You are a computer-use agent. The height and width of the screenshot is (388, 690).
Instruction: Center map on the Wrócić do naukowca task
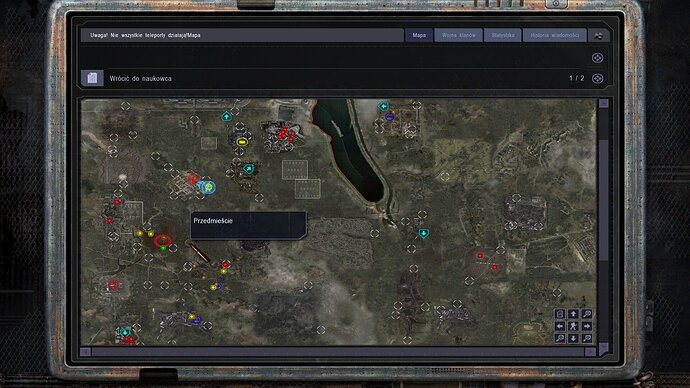pyautogui.click(x=597, y=78)
